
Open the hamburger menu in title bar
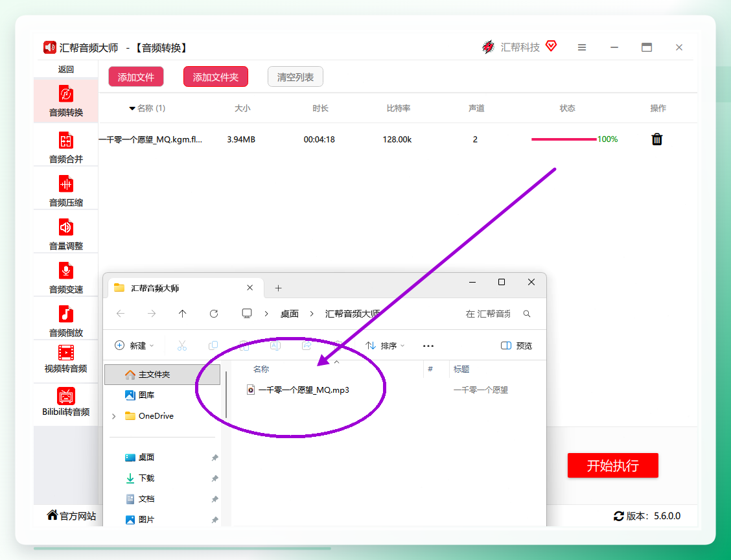582,47
